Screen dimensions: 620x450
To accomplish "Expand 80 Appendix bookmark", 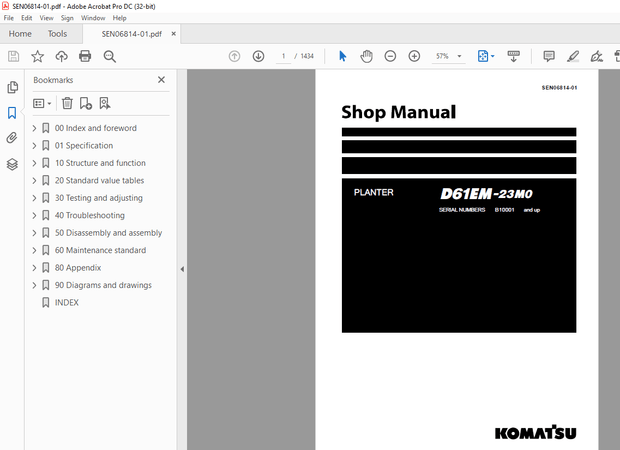I will (34, 268).
